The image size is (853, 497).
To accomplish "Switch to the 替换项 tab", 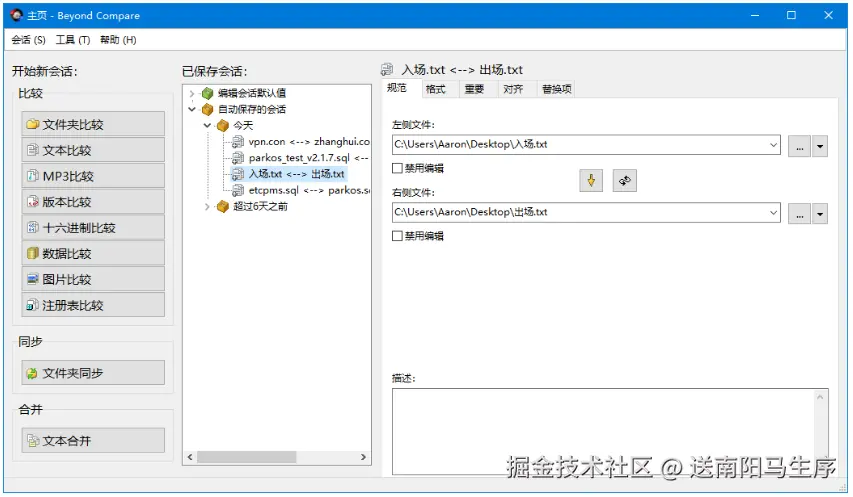I will pos(557,89).
